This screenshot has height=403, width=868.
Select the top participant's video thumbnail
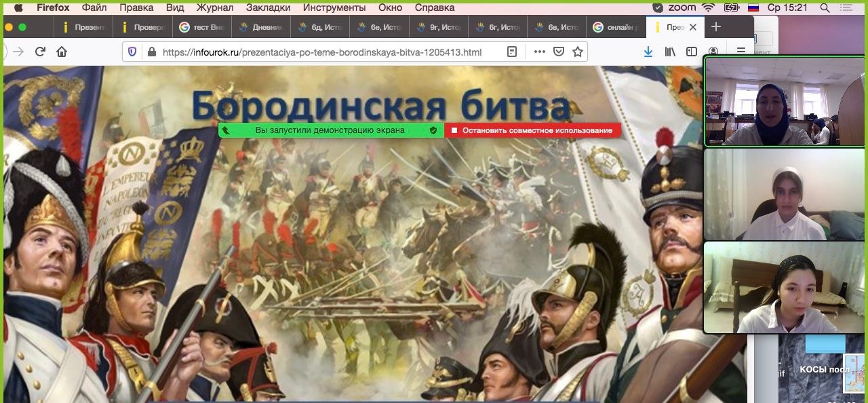785,101
